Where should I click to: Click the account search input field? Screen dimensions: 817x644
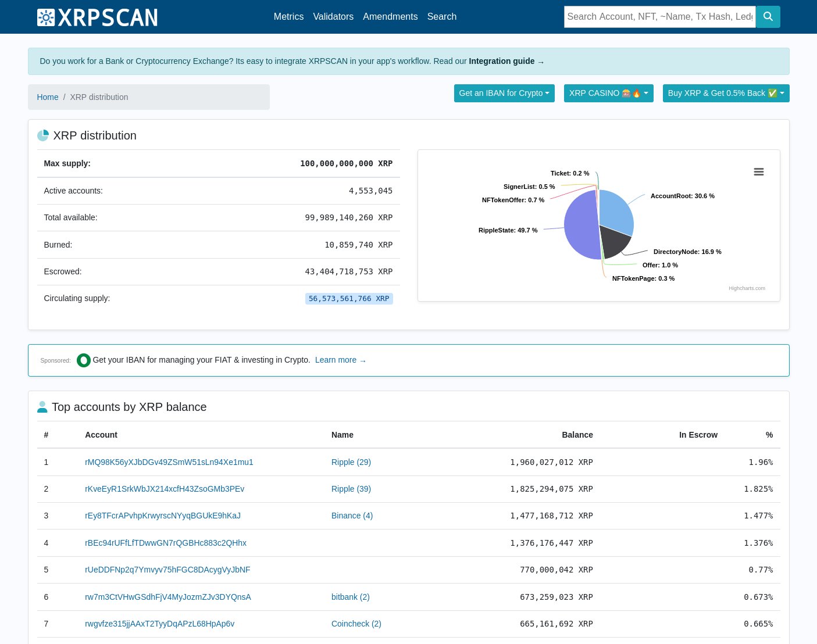click(x=659, y=17)
